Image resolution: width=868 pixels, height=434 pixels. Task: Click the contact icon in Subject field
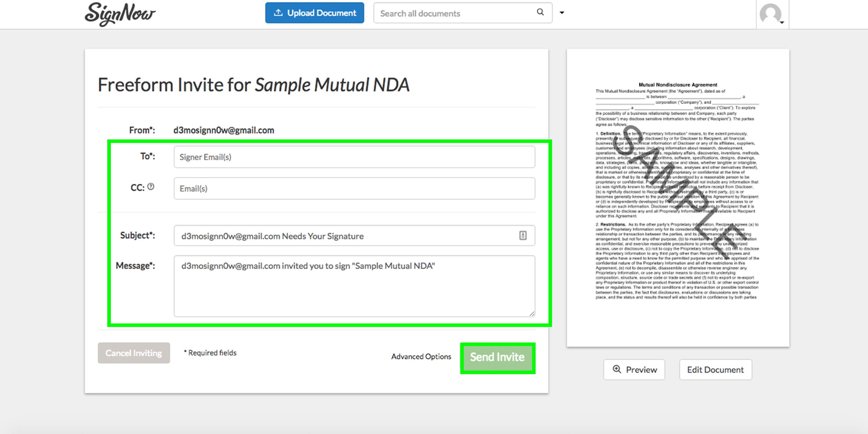pos(523,236)
